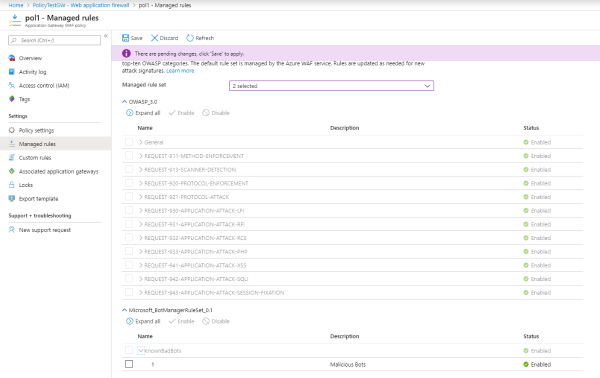600x378 pixels.
Task: Tick the REQUEST-942-APPLICATION-ATTACK-SQLI checkbox
Action: [129, 279]
